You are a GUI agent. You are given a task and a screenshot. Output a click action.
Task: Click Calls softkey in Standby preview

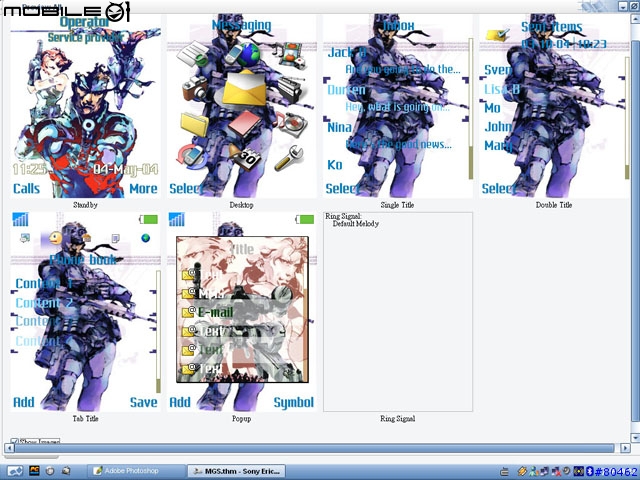[26, 189]
